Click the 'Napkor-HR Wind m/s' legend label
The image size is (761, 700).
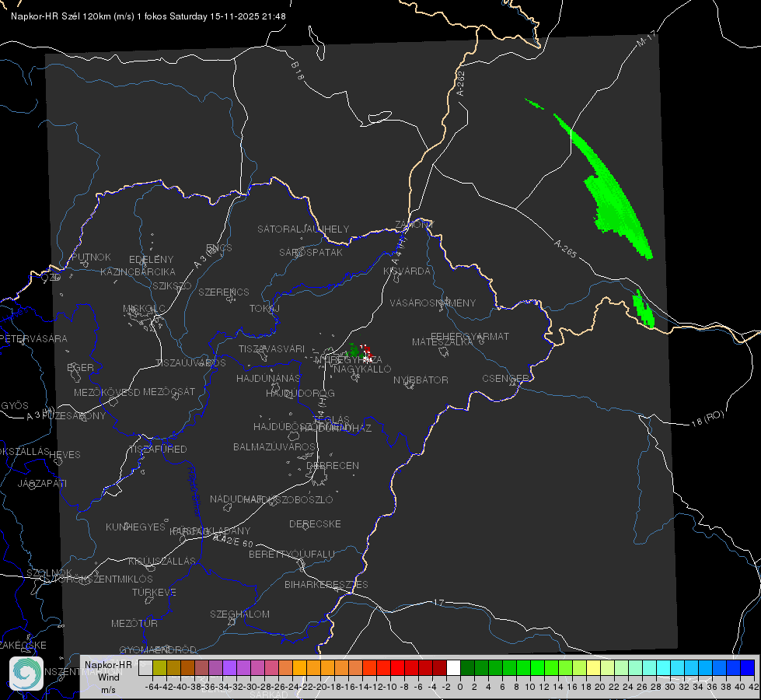(x=108, y=677)
